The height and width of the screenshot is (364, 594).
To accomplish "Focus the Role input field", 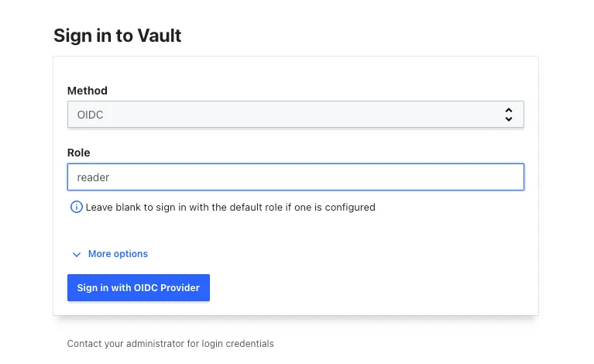I will coord(295,177).
